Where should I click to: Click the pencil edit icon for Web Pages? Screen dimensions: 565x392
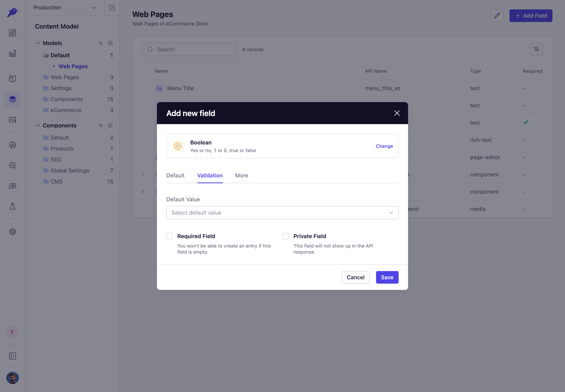point(497,16)
